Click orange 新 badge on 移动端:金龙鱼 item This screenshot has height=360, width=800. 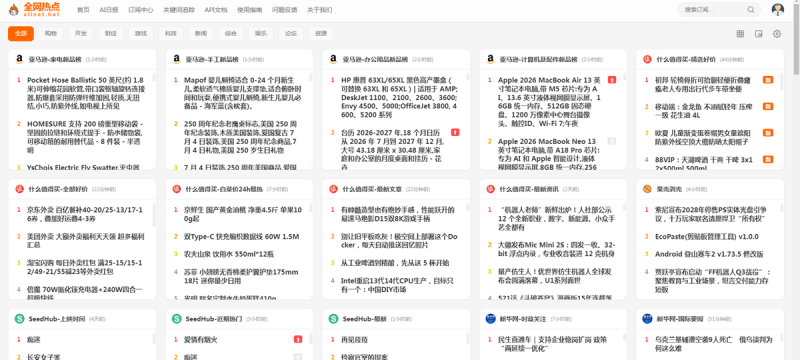(768, 106)
